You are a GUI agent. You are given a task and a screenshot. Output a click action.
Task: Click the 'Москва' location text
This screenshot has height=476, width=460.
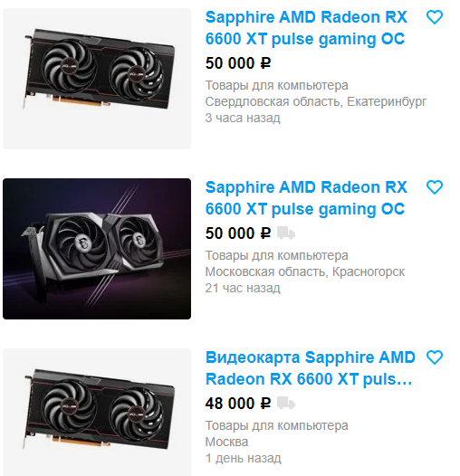(x=226, y=442)
